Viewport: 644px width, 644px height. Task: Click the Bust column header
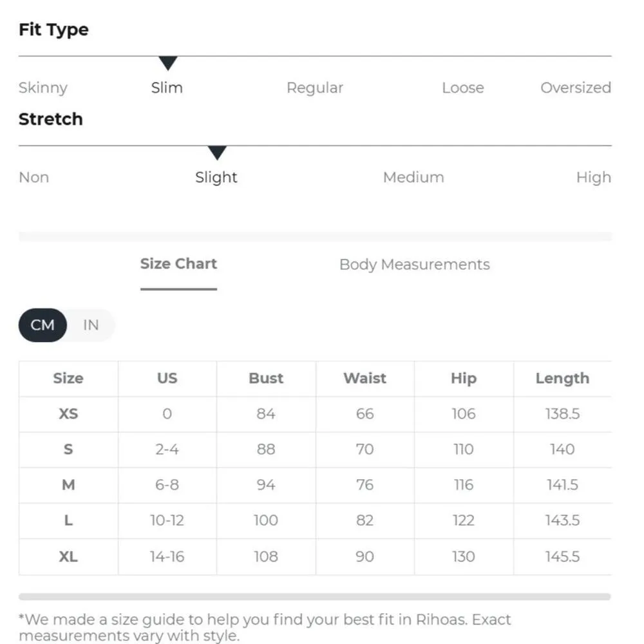[x=266, y=379]
